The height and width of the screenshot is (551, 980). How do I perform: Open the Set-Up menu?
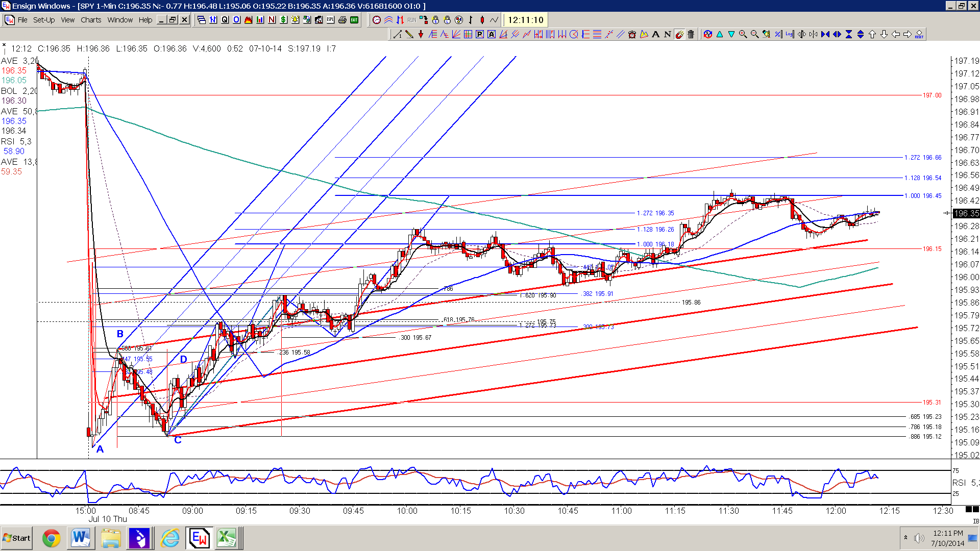click(44, 20)
